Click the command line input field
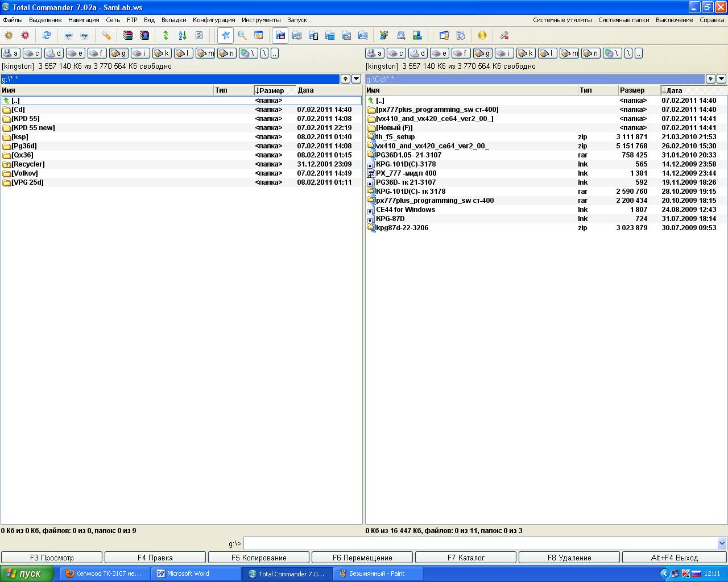 [481, 543]
